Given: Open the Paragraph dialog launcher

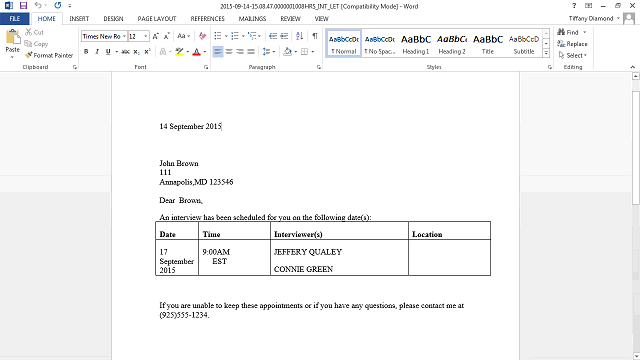Looking at the screenshot, I should [x=319, y=67].
